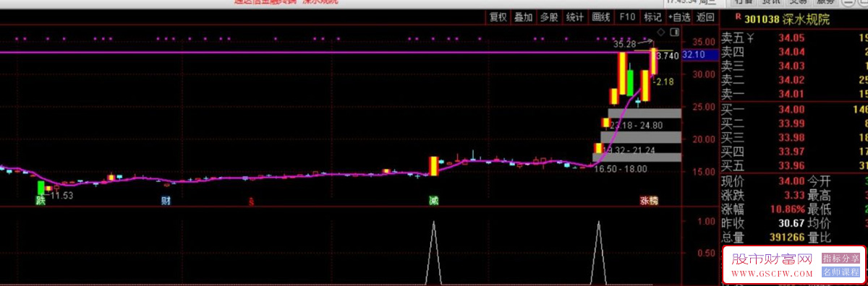Click the 标记 mark button
This screenshot has height=286, width=868.
(652, 17)
